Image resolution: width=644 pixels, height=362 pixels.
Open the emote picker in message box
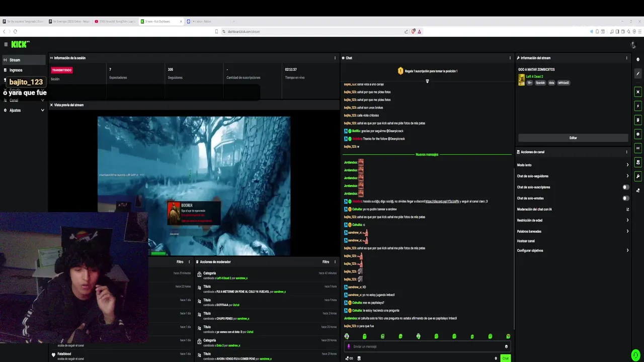(506, 346)
